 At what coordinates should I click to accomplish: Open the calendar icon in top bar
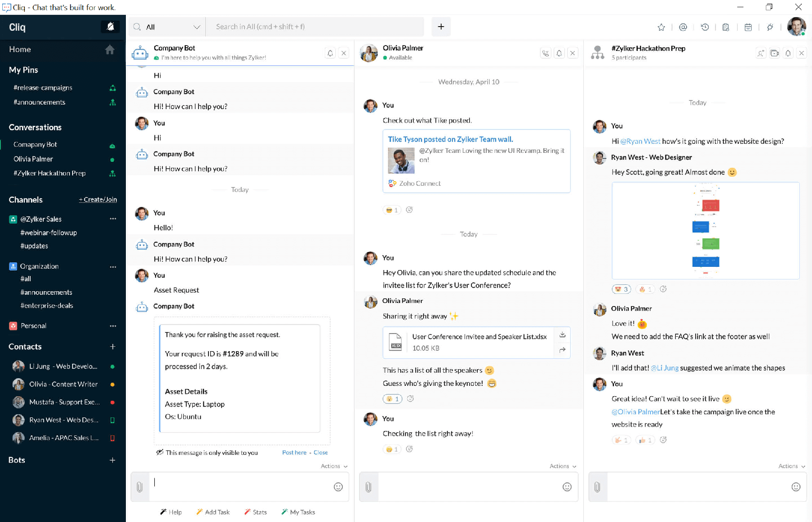[748, 27]
